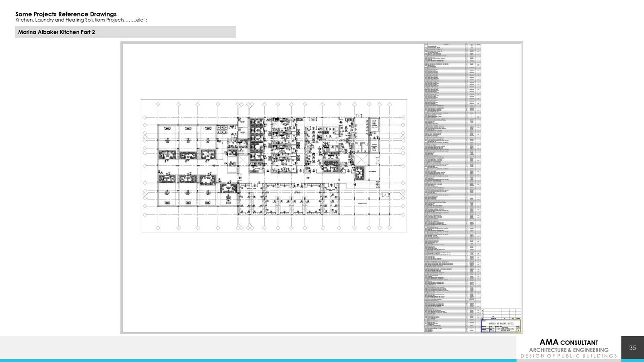Click the 'Some Projects Reference Drawings' heading
The height and width of the screenshot is (362, 644).
(66, 14)
